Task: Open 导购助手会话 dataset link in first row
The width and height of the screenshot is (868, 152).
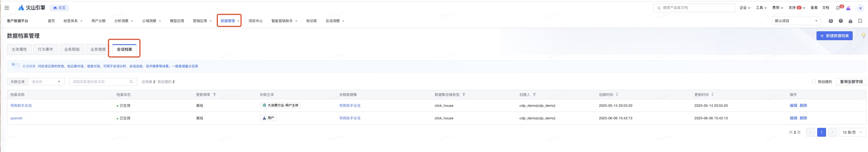Action: pyautogui.click(x=349, y=106)
